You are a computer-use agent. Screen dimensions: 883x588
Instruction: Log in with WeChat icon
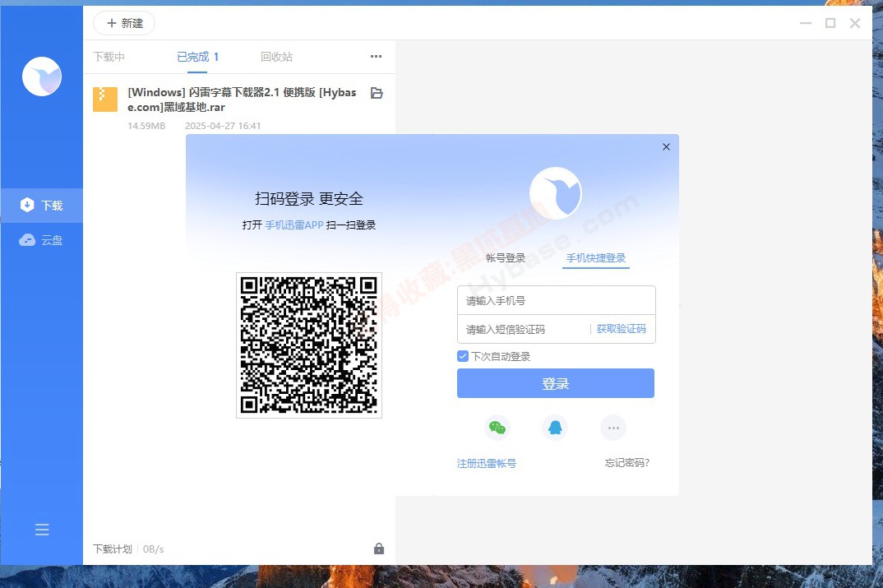pos(497,428)
